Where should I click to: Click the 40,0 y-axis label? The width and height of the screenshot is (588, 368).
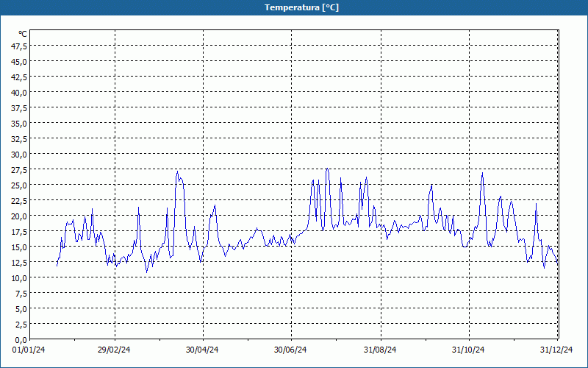[20, 93]
